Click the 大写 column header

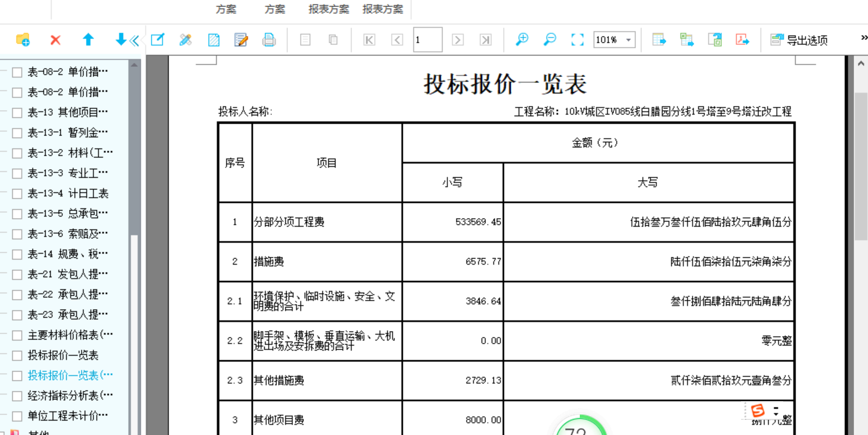click(648, 182)
